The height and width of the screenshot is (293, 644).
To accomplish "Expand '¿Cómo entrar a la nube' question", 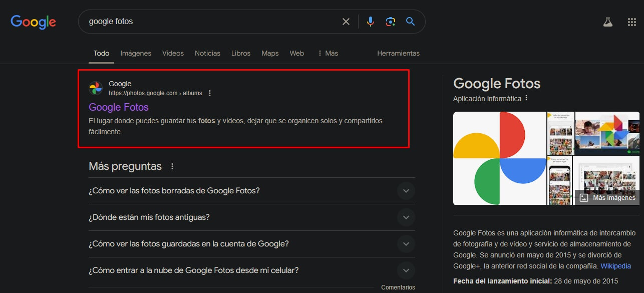I will tap(252, 270).
